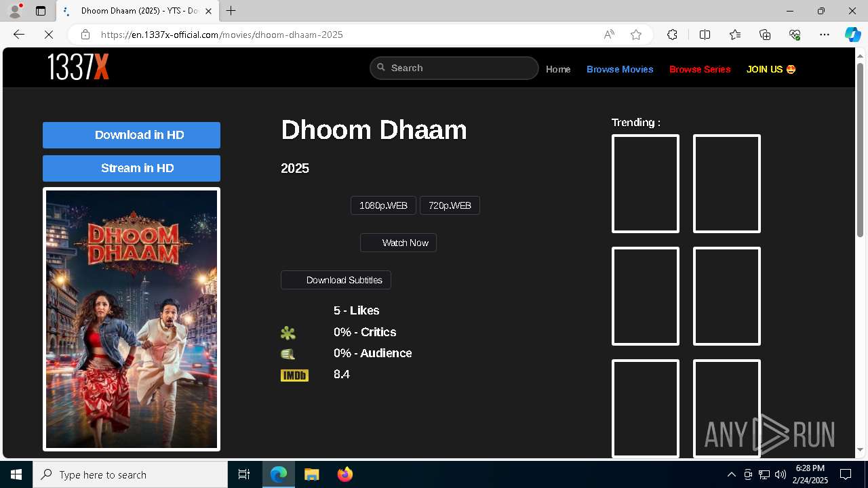Open taskbar clock and date
The image size is (868, 488).
[x=811, y=474]
